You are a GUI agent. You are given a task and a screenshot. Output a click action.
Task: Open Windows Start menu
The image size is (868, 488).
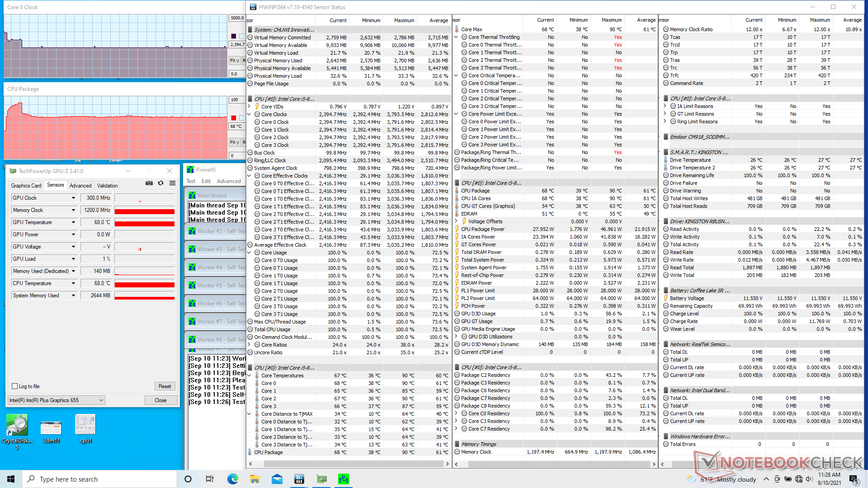11,479
